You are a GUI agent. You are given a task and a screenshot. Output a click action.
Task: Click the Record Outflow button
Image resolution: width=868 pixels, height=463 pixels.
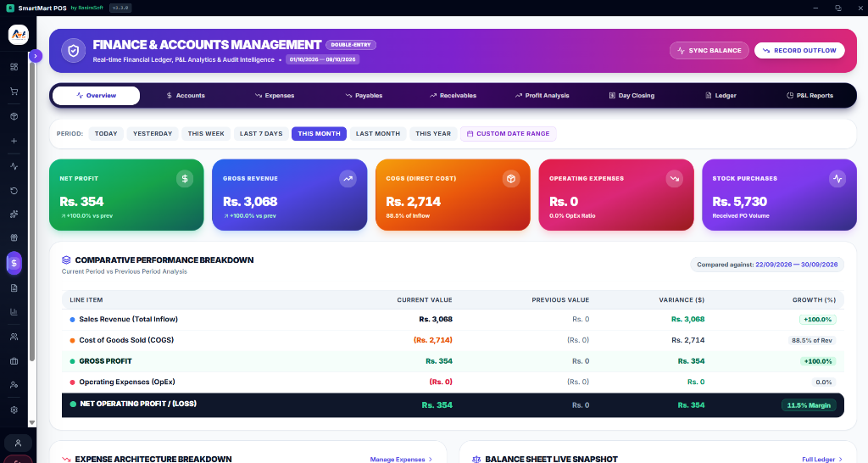[x=799, y=50]
